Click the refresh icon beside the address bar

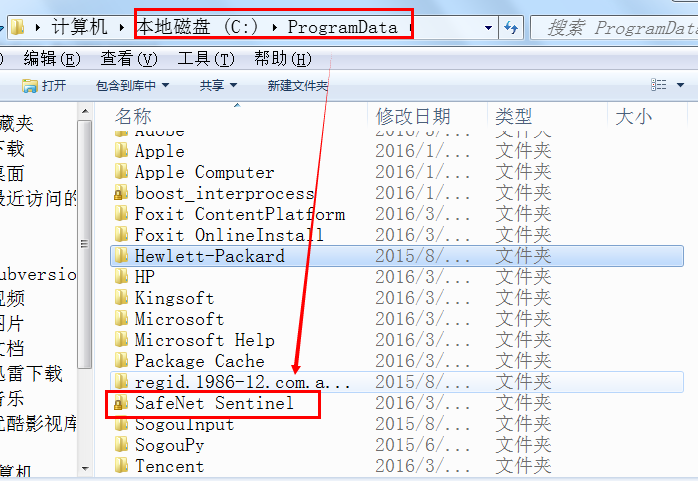coord(511,28)
